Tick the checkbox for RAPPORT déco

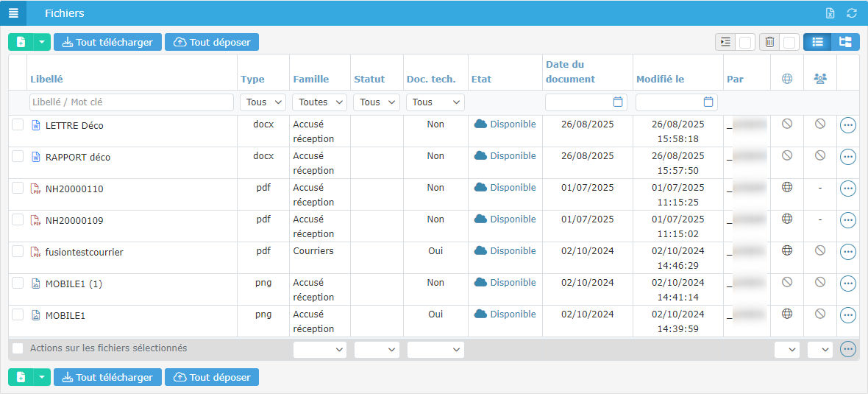tap(18, 157)
